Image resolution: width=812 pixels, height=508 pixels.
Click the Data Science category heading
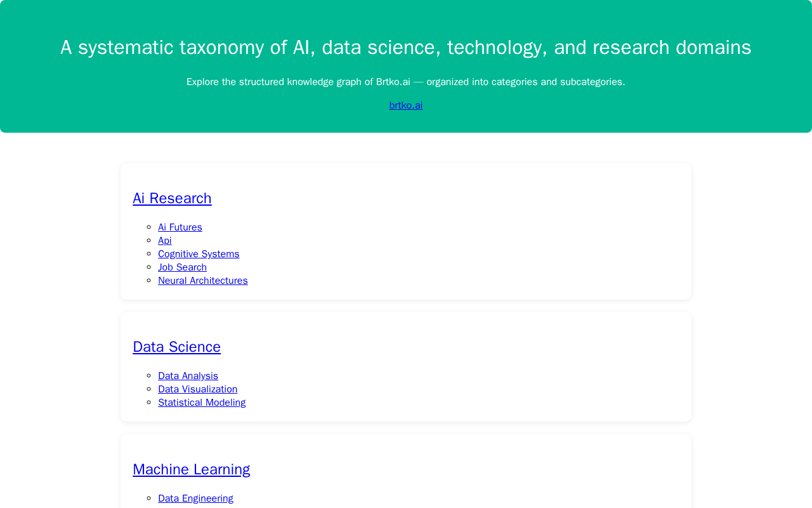pyautogui.click(x=176, y=347)
